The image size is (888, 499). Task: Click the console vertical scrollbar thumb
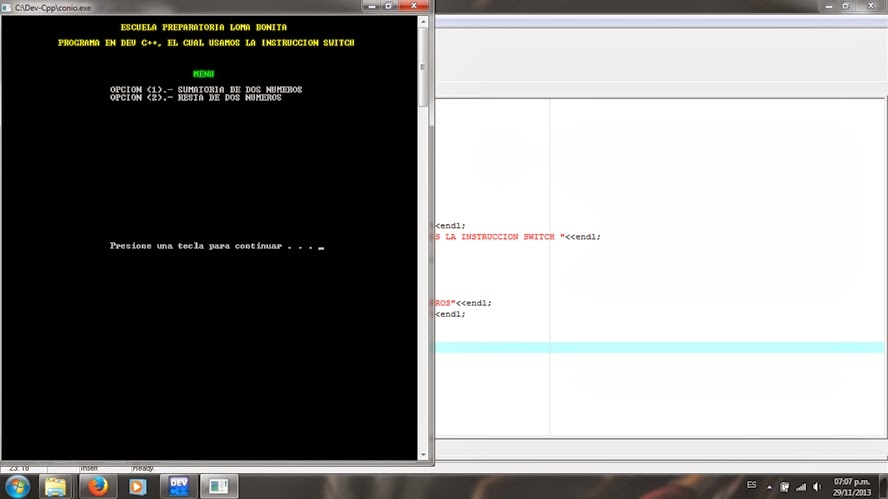pos(423,67)
